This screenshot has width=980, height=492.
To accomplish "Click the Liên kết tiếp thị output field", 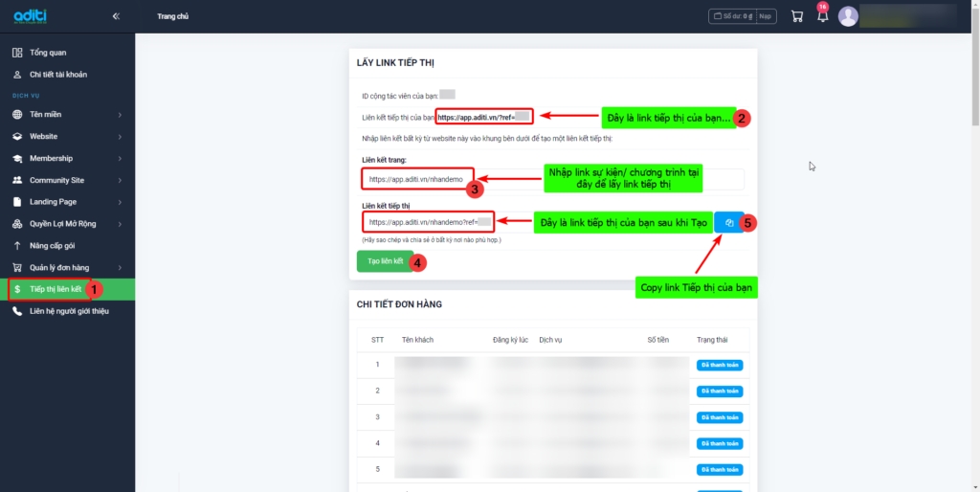I will [x=429, y=223].
